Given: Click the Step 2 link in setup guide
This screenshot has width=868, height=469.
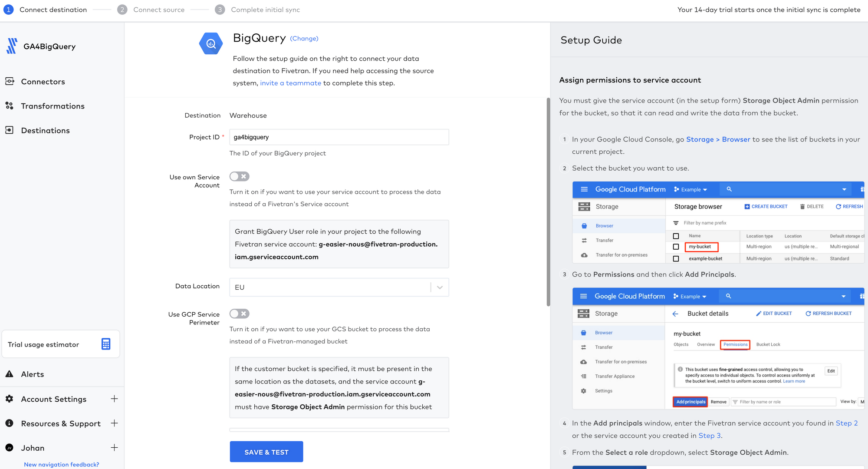Looking at the screenshot, I should tap(847, 423).
